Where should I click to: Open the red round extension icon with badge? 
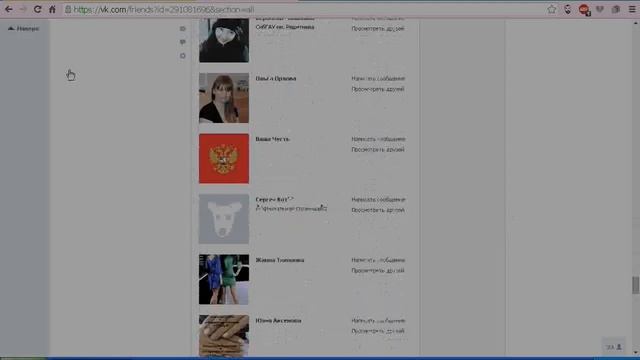point(584,10)
